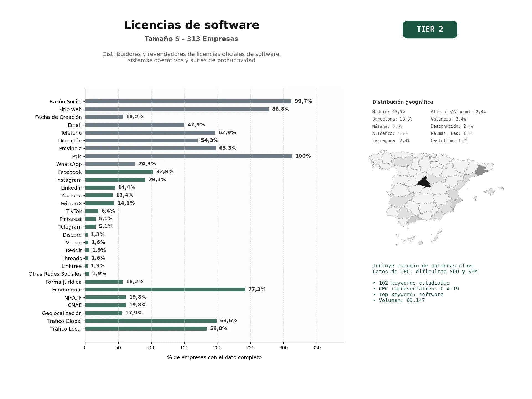Click the 'Provincia' row label
The height and width of the screenshot is (399, 532).
coord(70,149)
